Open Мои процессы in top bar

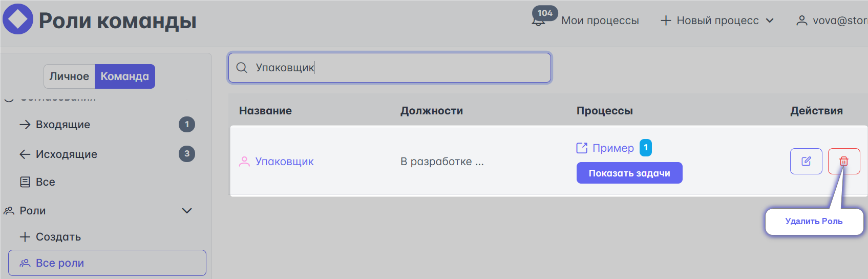tap(600, 21)
